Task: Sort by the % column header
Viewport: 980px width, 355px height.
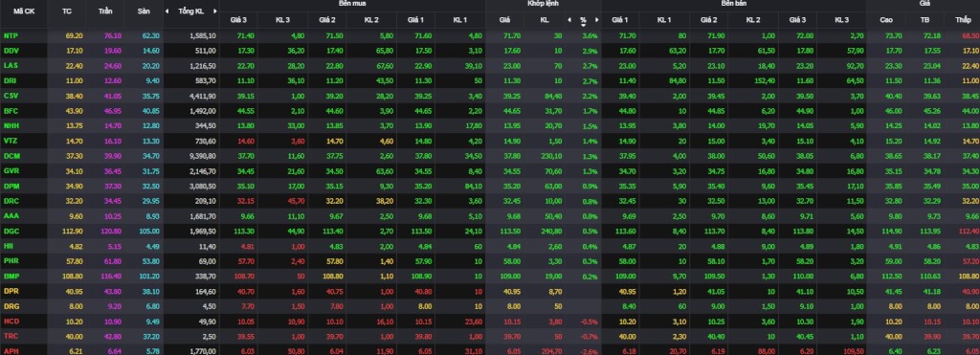Action: tap(583, 20)
